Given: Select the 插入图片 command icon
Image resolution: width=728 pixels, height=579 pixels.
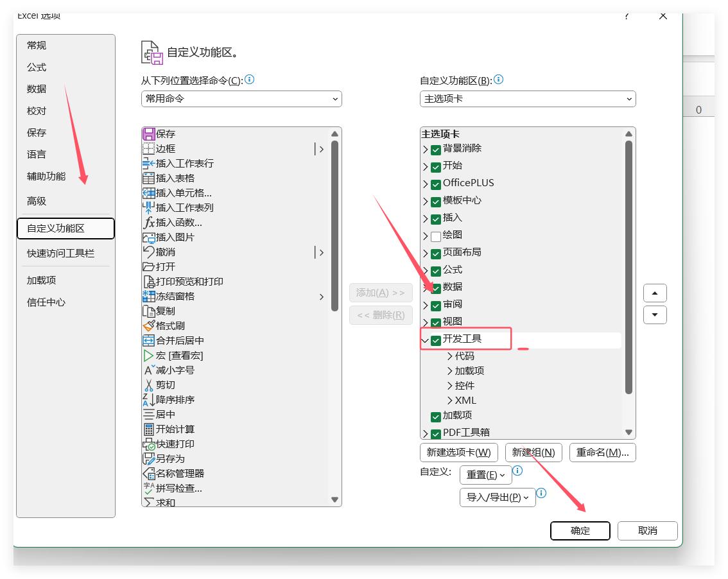Looking at the screenshot, I should [148, 238].
